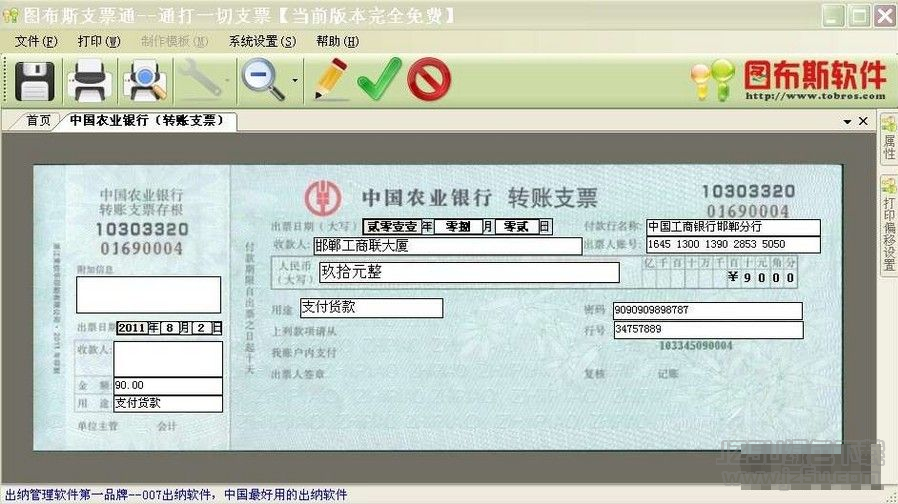Click the payee field 邯郸工商联大厦
This screenshot has height=504, width=898.
pyautogui.click(x=448, y=246)
